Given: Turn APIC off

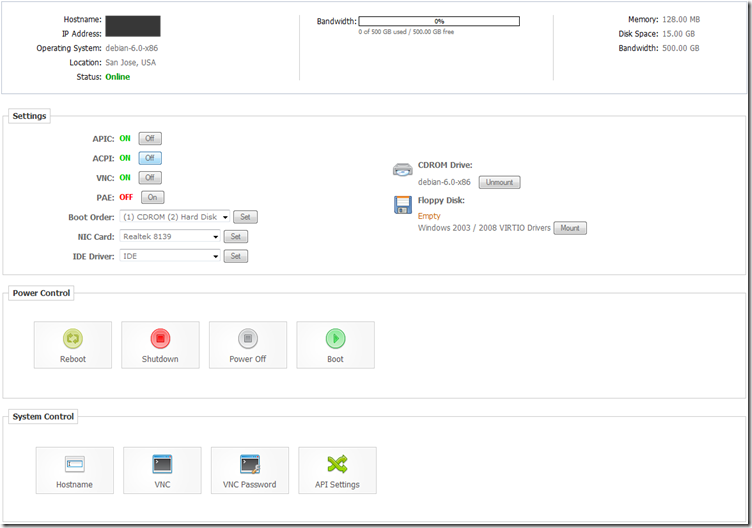Looking at the screenshot, I should click(150, 139).
